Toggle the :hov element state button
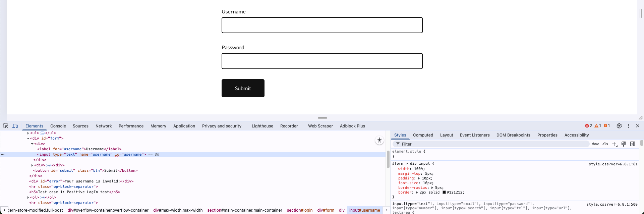 (595, 144)
